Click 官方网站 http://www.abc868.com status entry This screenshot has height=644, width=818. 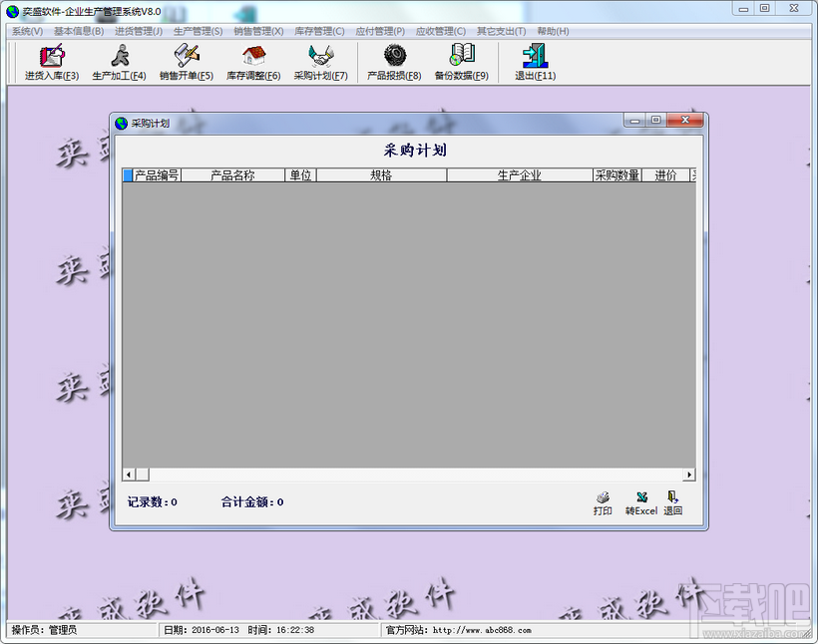(459, 630)
